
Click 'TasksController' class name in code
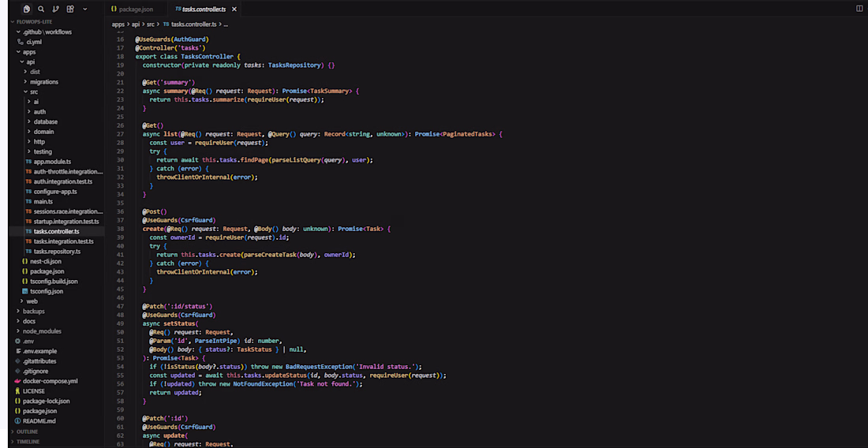pyautogui.click(x=208, y=57)
